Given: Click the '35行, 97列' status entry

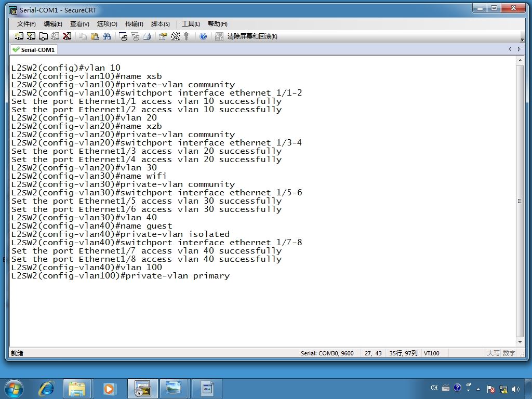Looking at the screenshot, I should coord(403,353).
